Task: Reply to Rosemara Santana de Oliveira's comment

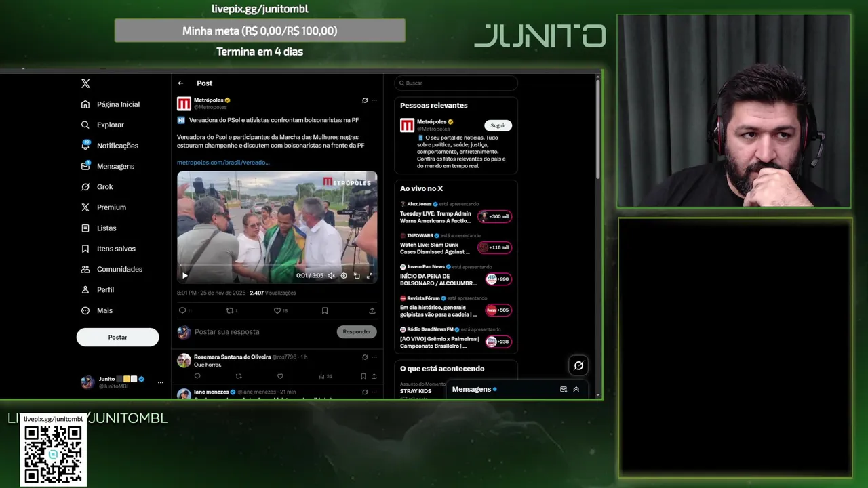Action: 197,376
